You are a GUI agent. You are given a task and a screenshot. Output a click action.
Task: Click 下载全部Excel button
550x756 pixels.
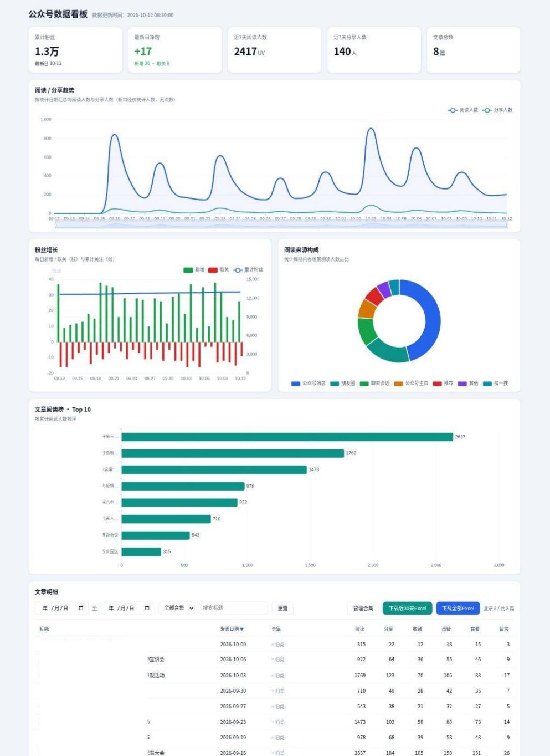pyautogui.click(x=458, y=608)
